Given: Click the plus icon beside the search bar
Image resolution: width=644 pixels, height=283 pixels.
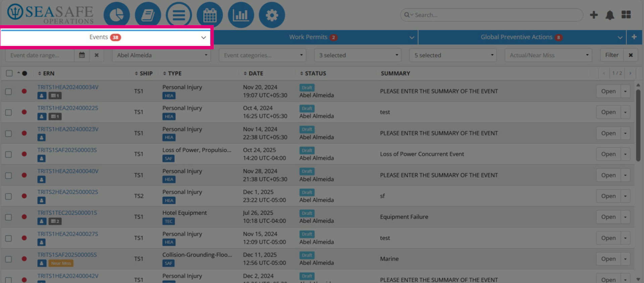Looking at the screenshot, I should coord(594,15).
